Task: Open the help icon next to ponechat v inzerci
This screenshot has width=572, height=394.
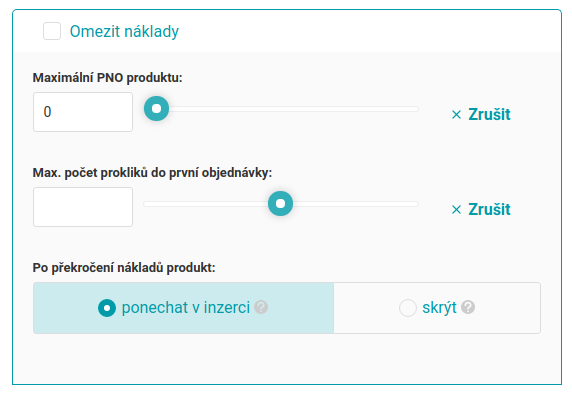Action: coord(261,307)
